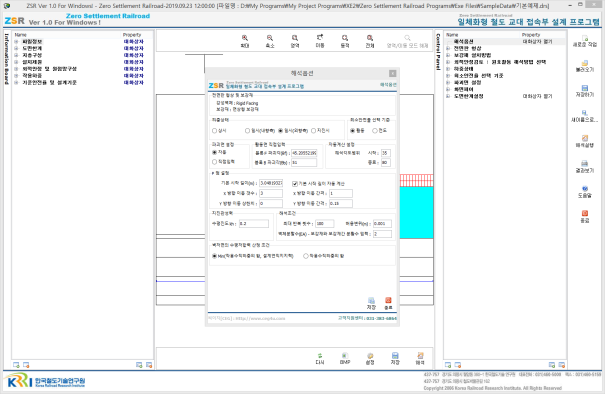Select the 직접입력 failure surface radio button
Screen dimensions: 605x394
[x=215, y=162]
